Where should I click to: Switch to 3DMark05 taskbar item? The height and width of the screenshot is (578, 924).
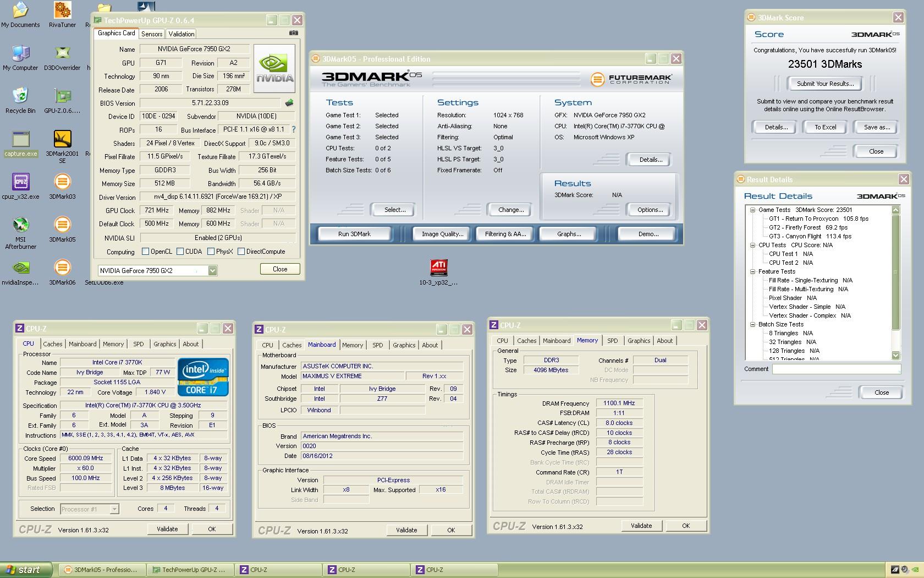(102, 570)
